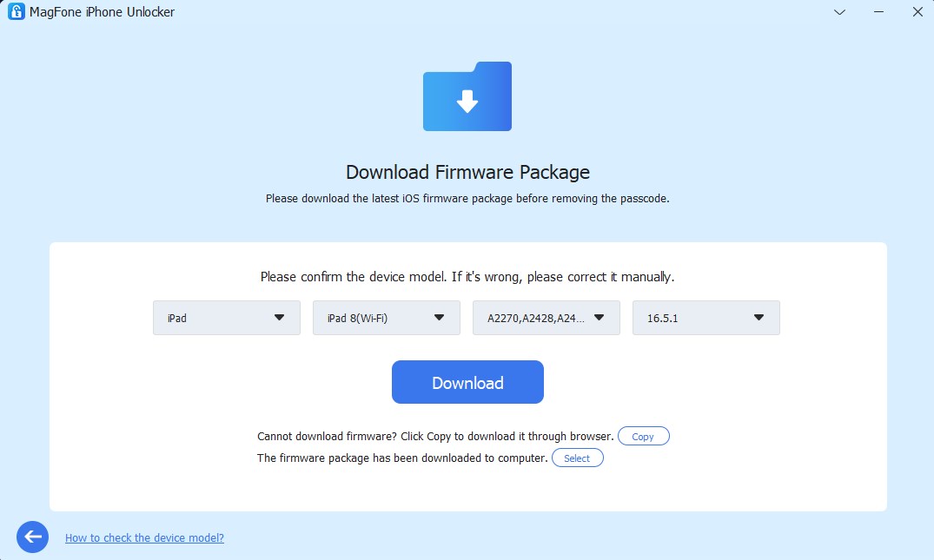Open the iPad device type dropdown

(x=227, y=318)
